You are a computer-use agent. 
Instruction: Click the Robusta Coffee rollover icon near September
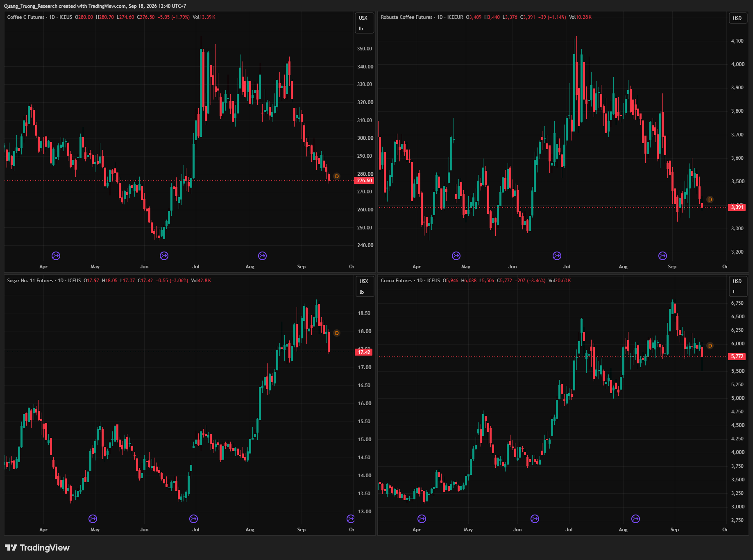point(662,256)
